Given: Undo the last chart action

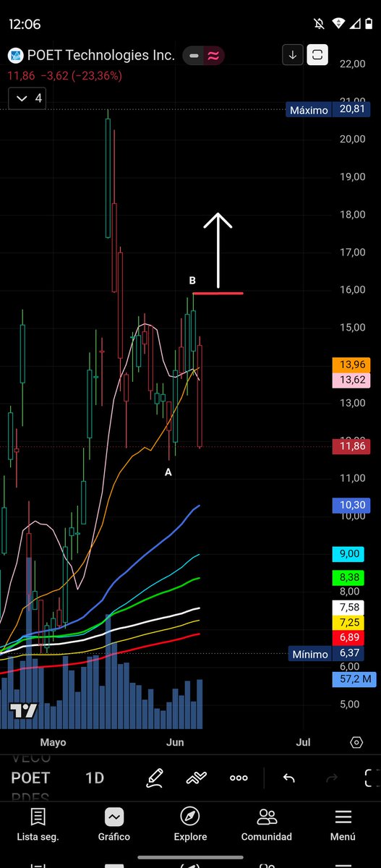Looking at the screenshot, I should 289,778.
